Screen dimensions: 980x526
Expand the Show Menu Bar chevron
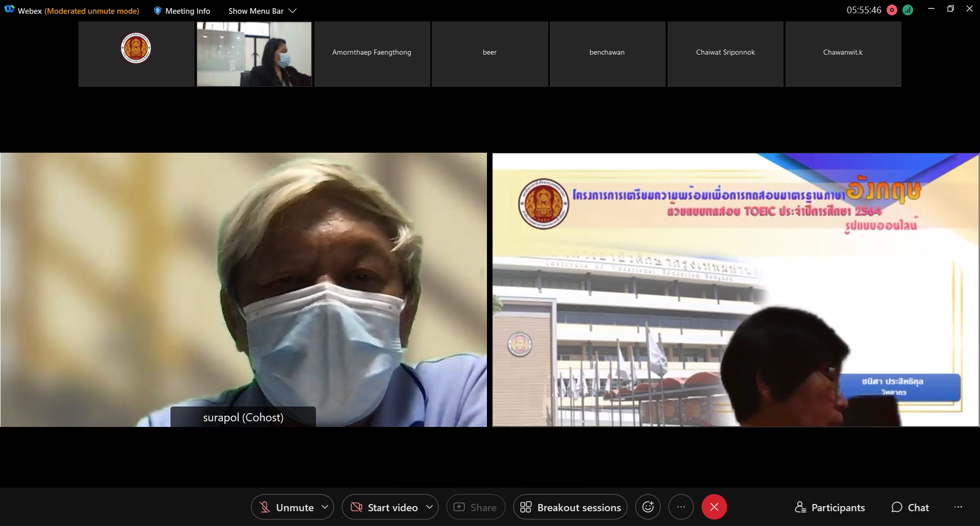292,11
